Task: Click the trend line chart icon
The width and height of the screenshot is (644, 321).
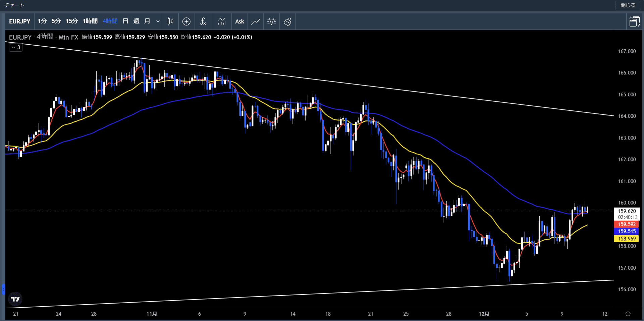Action: coord(256,21)
